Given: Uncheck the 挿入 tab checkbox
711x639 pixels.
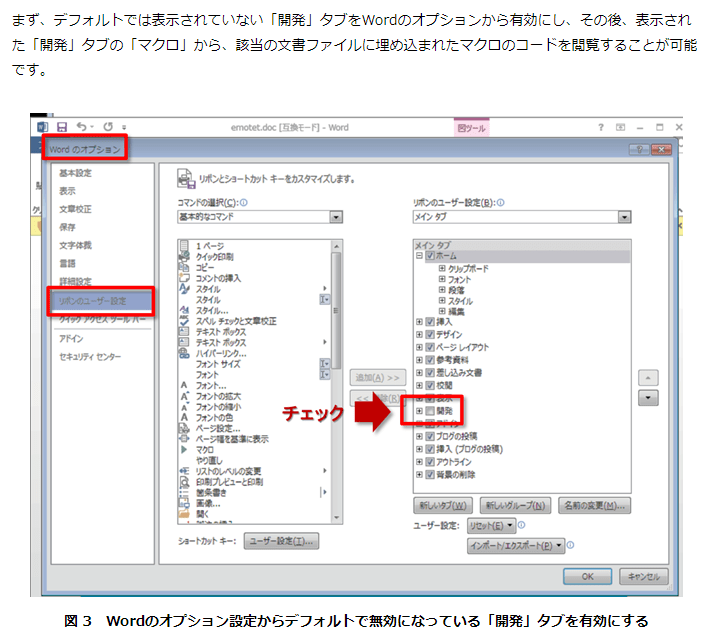Looking at the screenshot, I should click(x=430, y=321).
